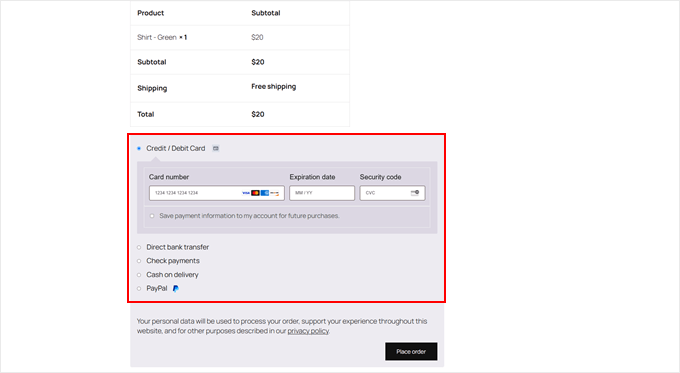
Task: Enable Save payment information checkbox
Action: point(152,216)
